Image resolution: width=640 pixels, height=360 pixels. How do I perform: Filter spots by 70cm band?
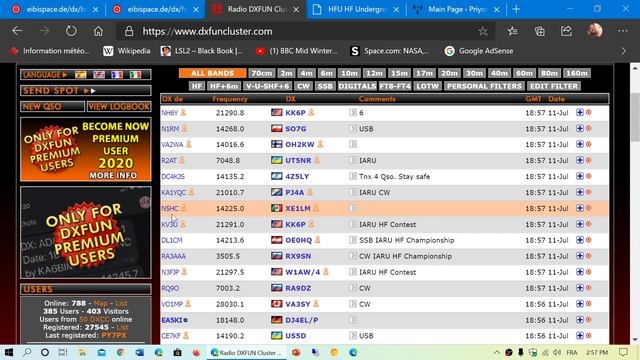coord(262,73)
